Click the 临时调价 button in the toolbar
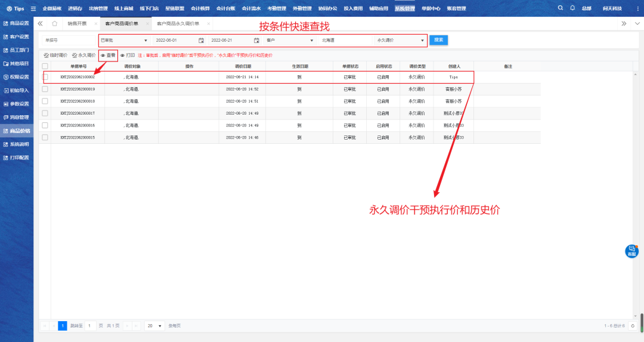The height and width of the screenshot is (342, 644). click(55, 55)
